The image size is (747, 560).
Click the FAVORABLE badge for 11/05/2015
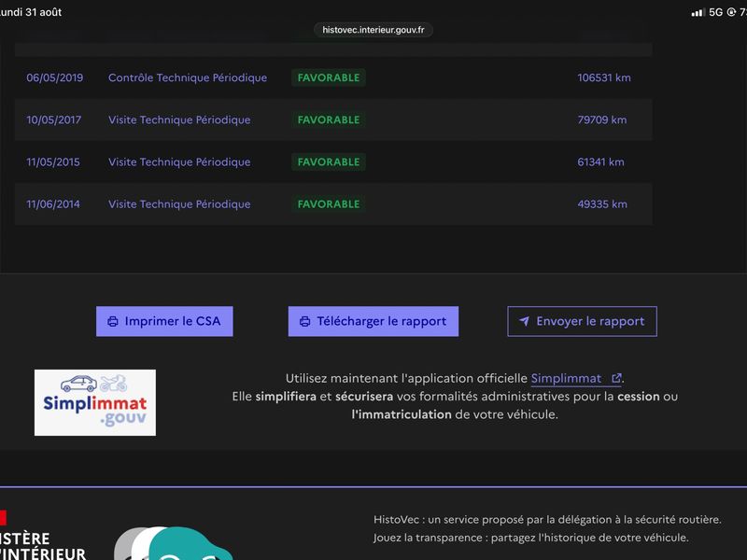[x=329, y=161]
